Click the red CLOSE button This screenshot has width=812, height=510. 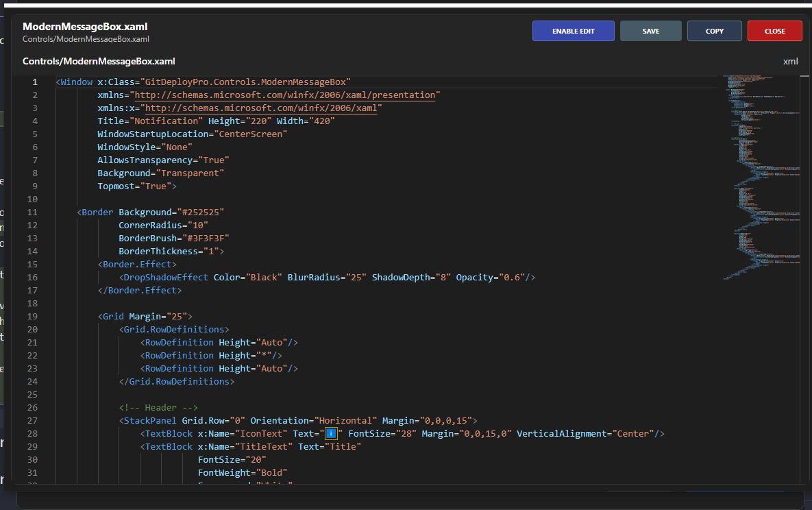click(774, 31)
